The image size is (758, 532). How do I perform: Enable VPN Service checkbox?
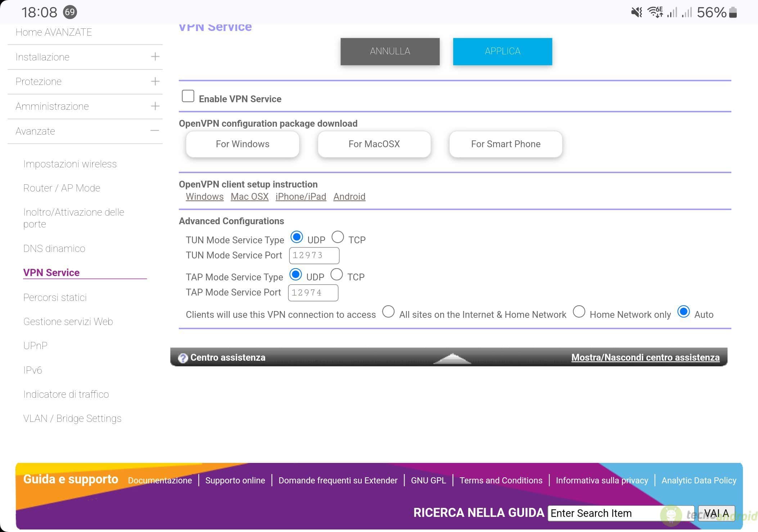pyautogui.click(x=188, y=96)
